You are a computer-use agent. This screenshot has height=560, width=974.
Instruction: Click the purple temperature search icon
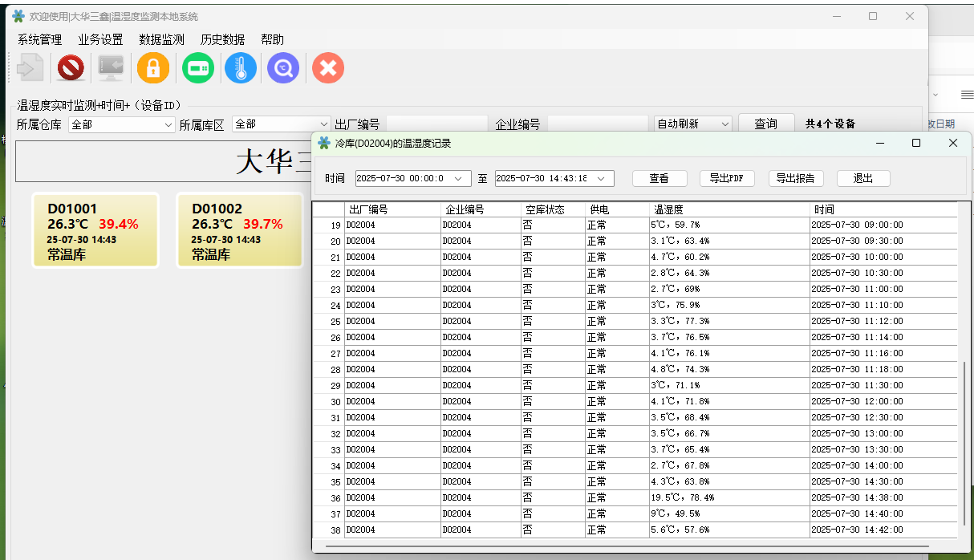[283, 68]
